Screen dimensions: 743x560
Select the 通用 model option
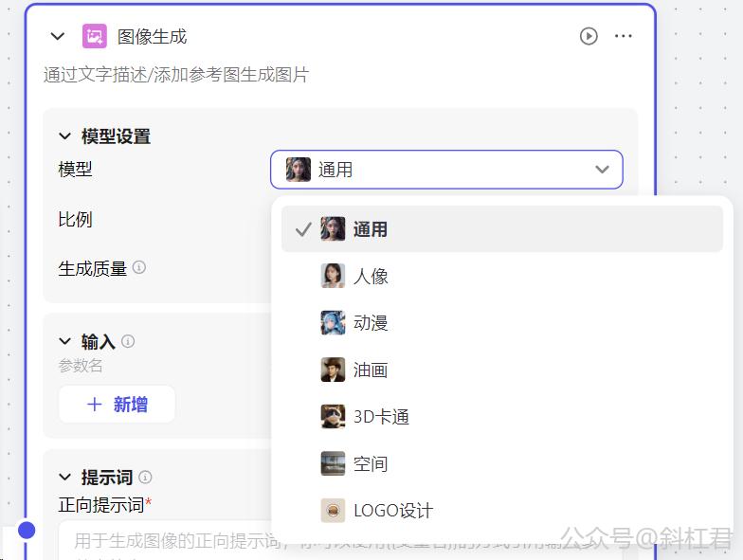click(x=502, y=229)
